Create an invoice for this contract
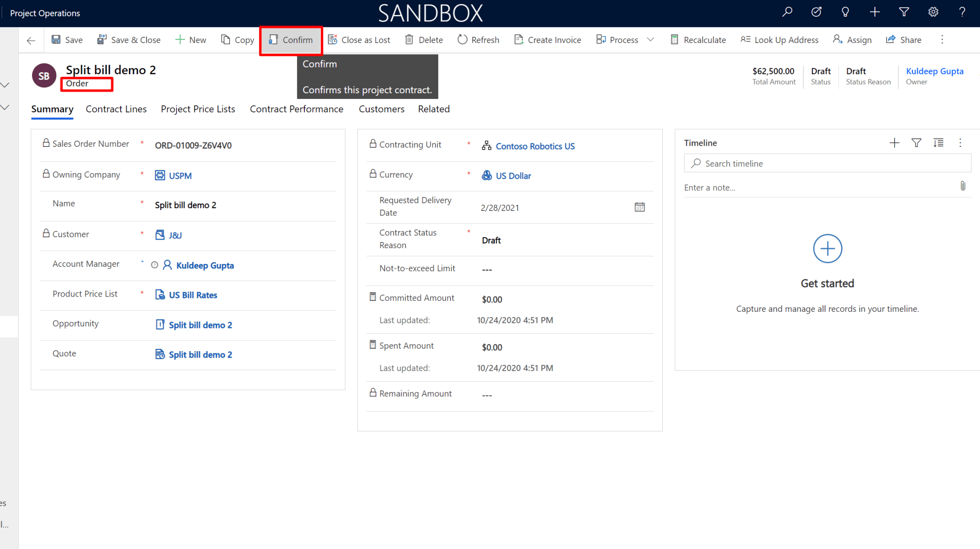The height and width of the screenshot is (549, 980). (547, 40)
